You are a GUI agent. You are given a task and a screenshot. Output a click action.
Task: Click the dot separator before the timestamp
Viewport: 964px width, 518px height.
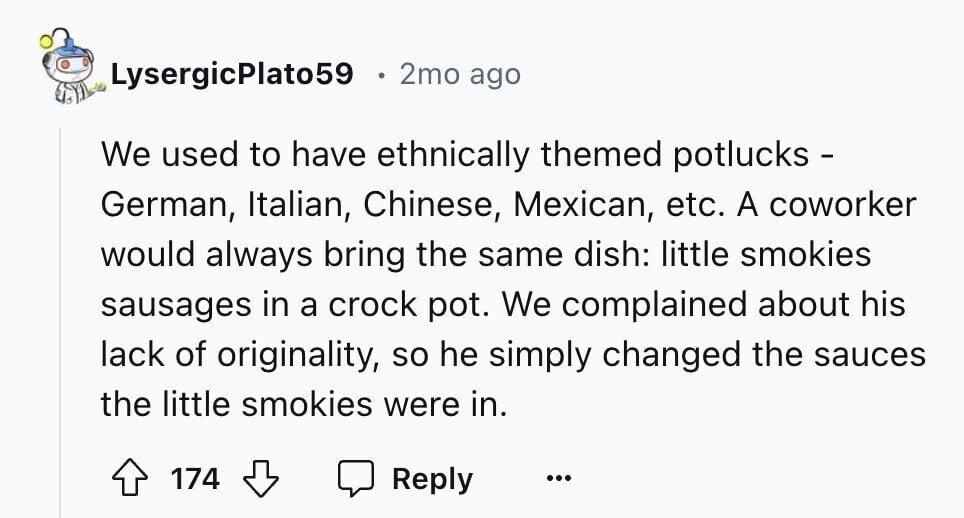tap(382, 76)
